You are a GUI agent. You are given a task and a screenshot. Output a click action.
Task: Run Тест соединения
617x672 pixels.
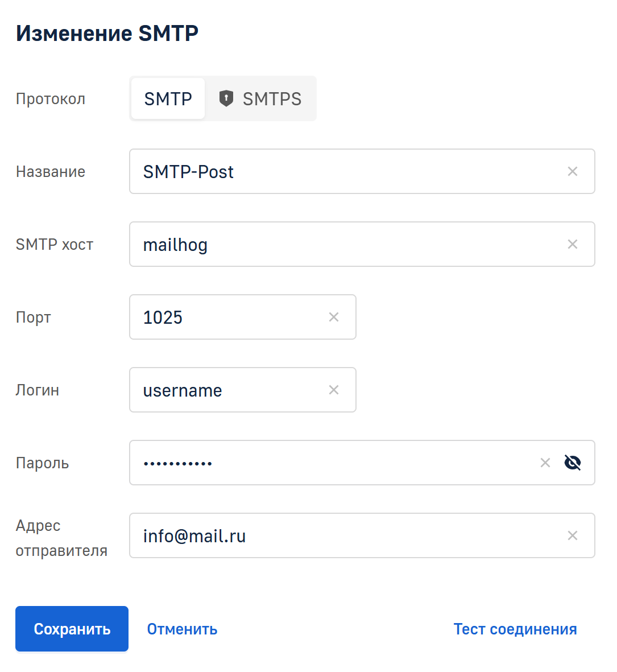pyautogui.click(x=515, y=629)
